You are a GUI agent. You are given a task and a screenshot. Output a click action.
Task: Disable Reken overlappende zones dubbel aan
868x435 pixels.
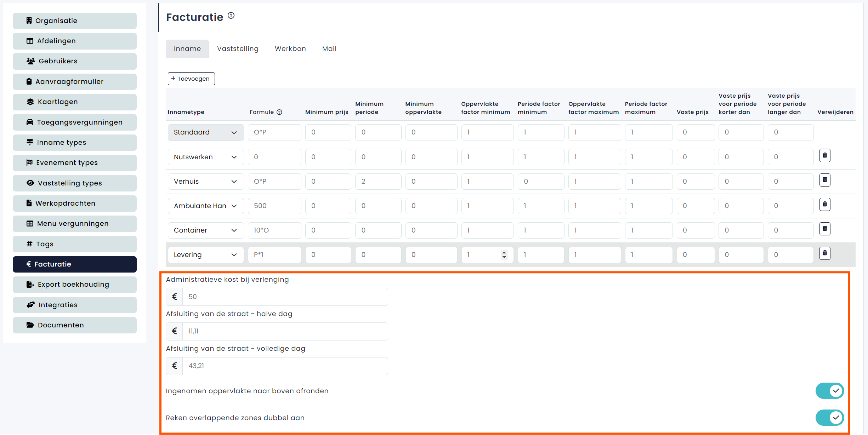coord(829,418)
